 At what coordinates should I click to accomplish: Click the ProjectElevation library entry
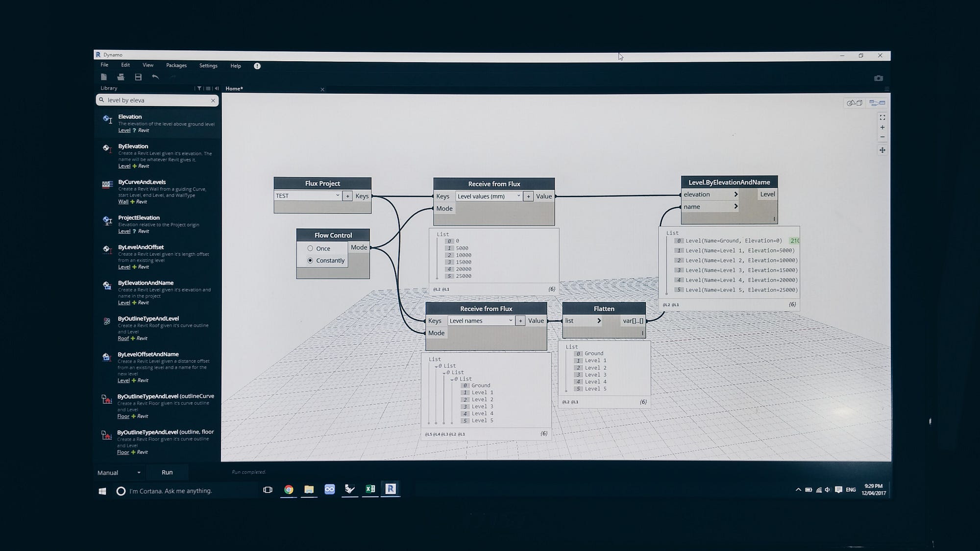coord(157,224)
